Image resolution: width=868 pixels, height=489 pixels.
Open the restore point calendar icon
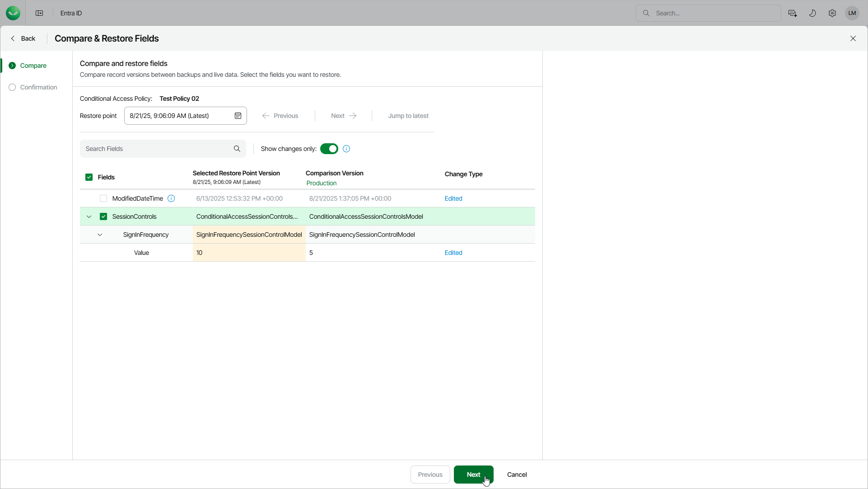(x=238, y=116)
